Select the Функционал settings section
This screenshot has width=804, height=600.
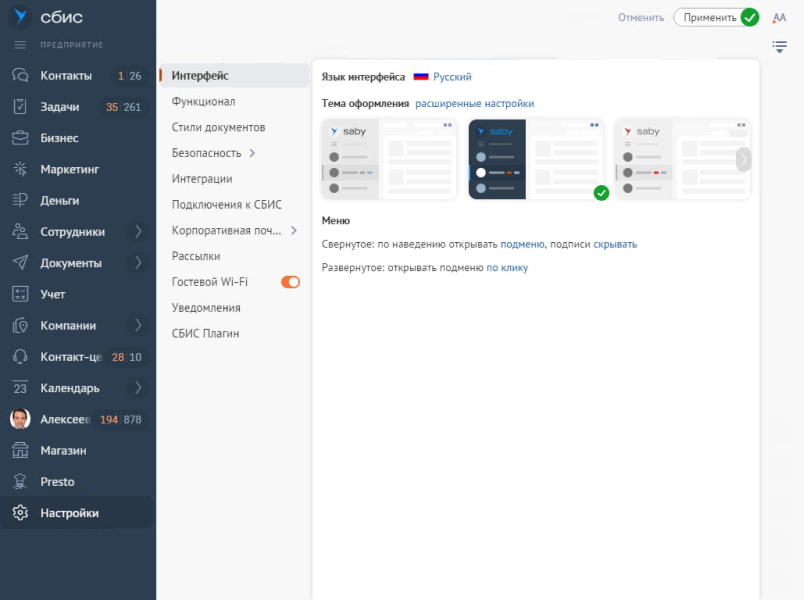(203, 102)
